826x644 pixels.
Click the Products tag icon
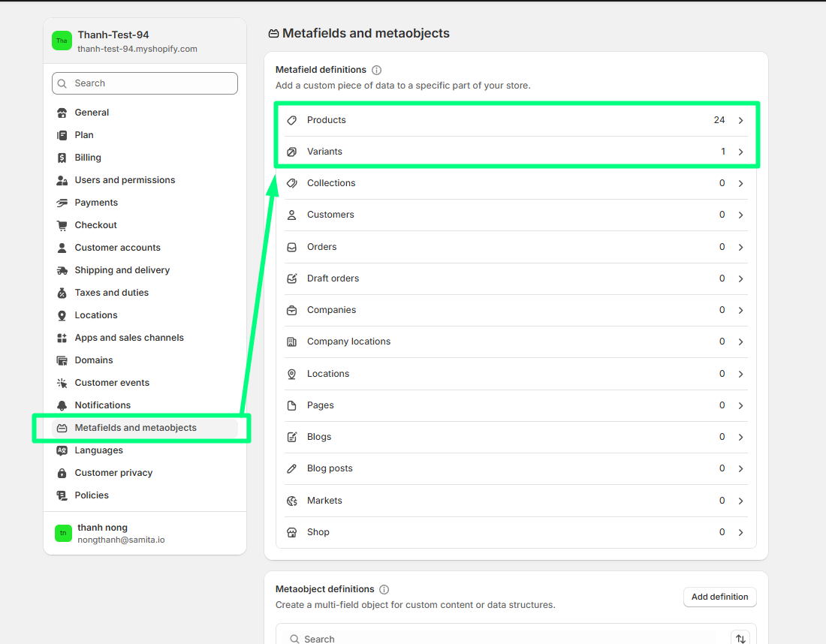click(x=292, y=120)
